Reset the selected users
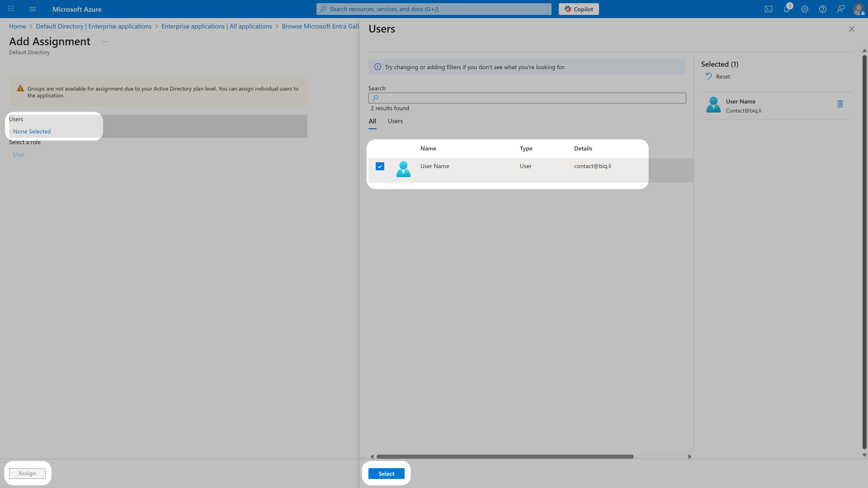 point(718,76)
